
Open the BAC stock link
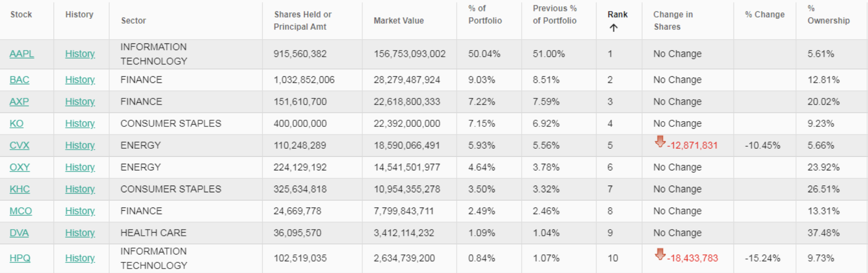tap(19, 80)
